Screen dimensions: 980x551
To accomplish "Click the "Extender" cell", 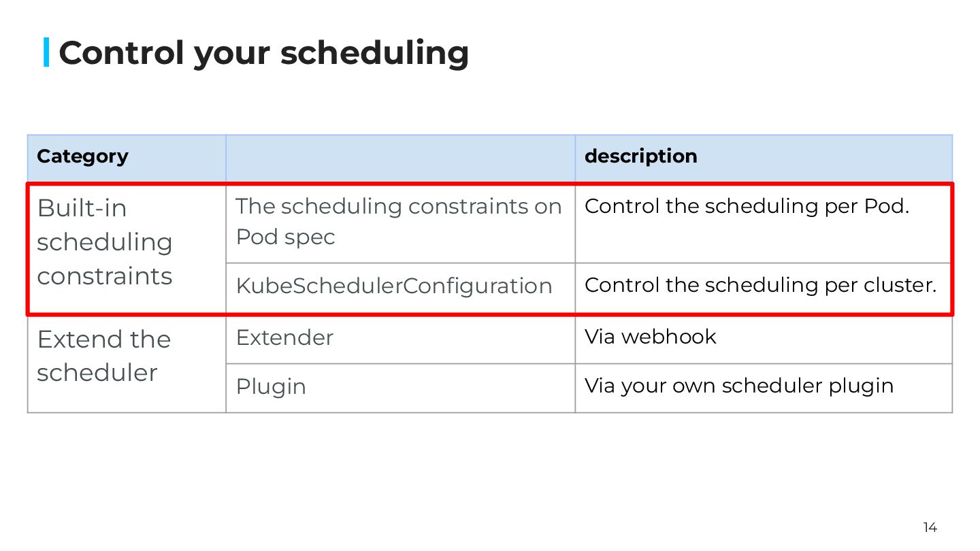I will (284, 337).
